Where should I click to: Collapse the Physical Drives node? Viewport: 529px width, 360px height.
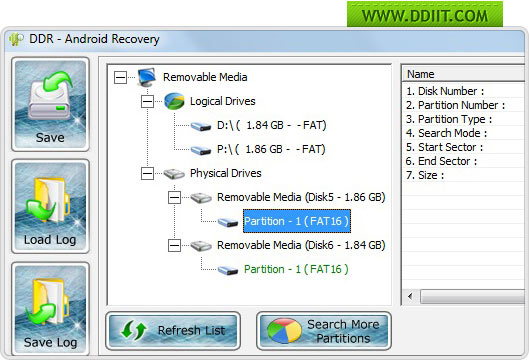click(147, 173)
